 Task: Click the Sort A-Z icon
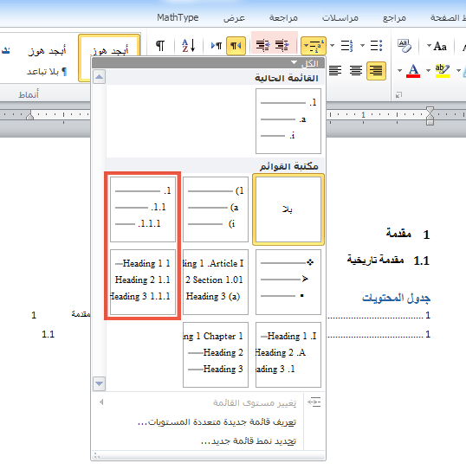(188, 46)
